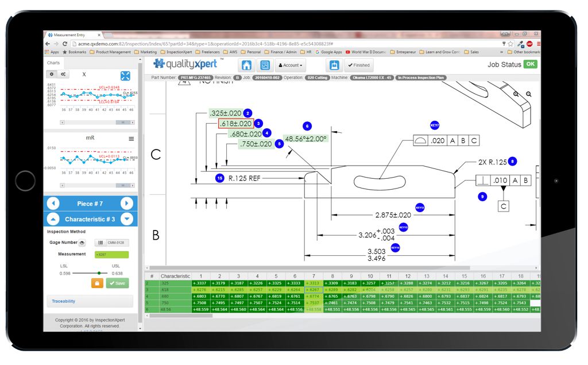This screenshot has width=588, height=365.
Task: Click the +.7508 cell in table
Action: tap(201, 303)
